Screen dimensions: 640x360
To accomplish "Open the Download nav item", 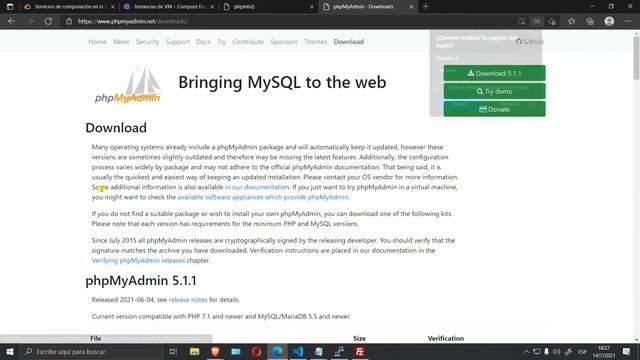I will (349, 42).
